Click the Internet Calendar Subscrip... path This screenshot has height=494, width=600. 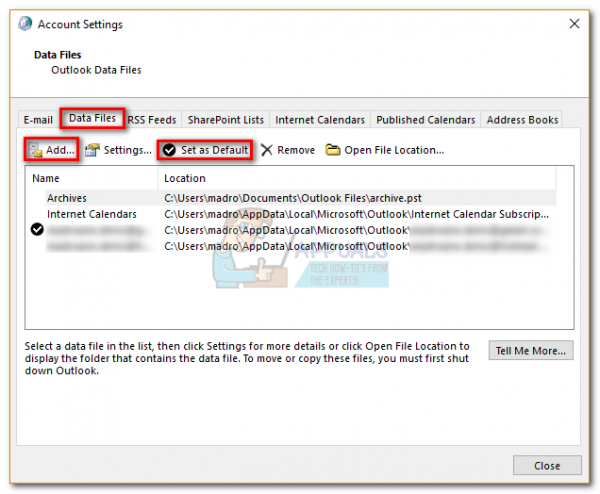tap(356, 214)
